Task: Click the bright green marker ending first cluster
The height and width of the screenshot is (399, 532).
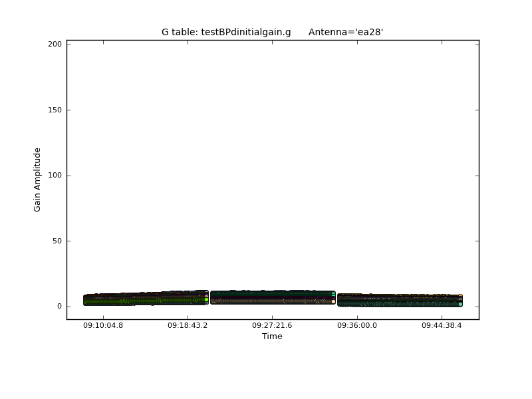Action: click(206, 299)
